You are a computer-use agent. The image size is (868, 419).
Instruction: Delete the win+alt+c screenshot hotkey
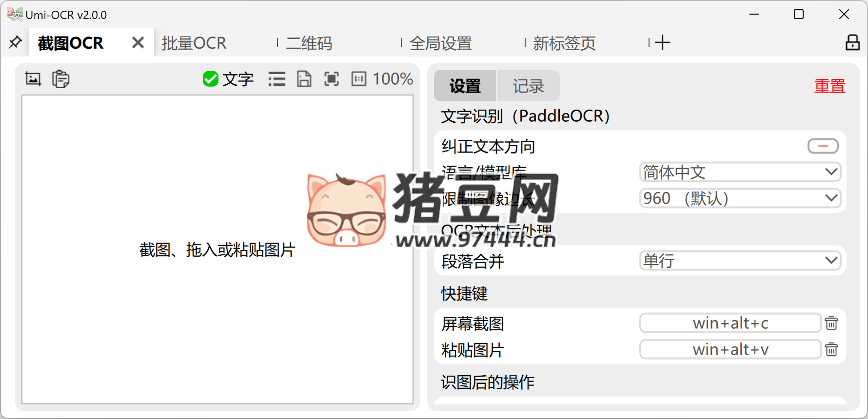pyautogui.click(x=831, y=323)
